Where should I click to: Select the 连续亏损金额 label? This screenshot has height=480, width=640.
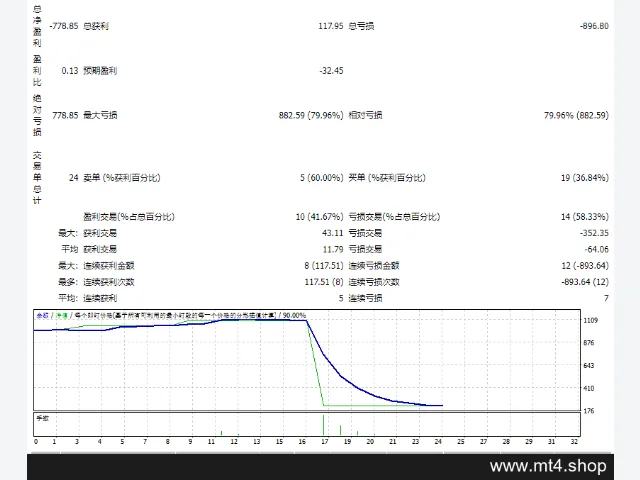tap(373, 266)
